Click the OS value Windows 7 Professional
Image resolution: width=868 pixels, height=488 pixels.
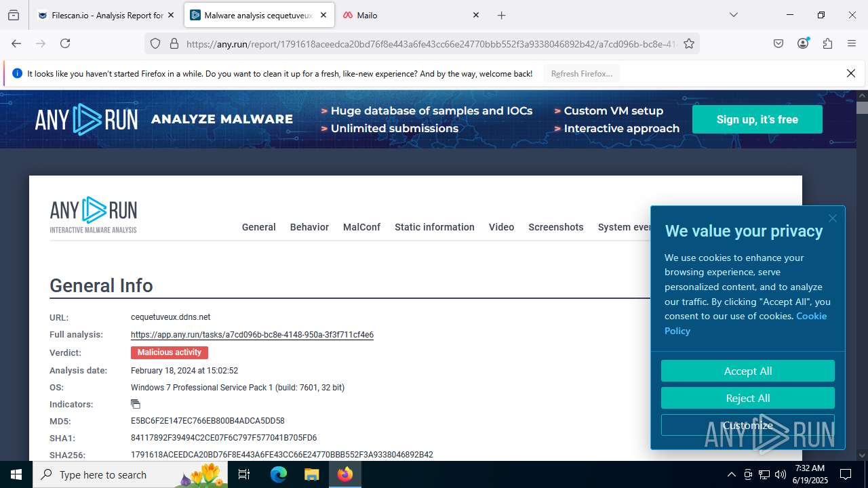click(237, 388)
